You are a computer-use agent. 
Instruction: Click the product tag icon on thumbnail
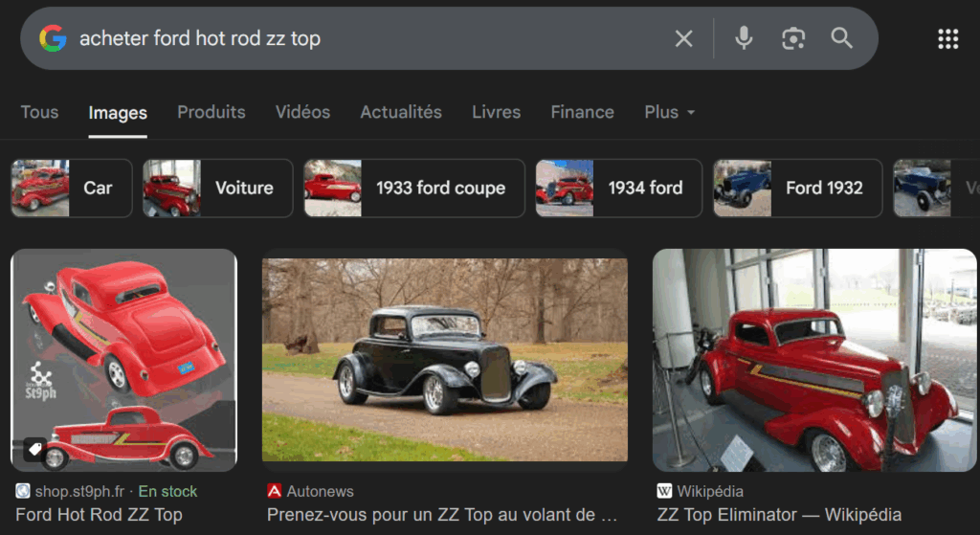point(34,449)
